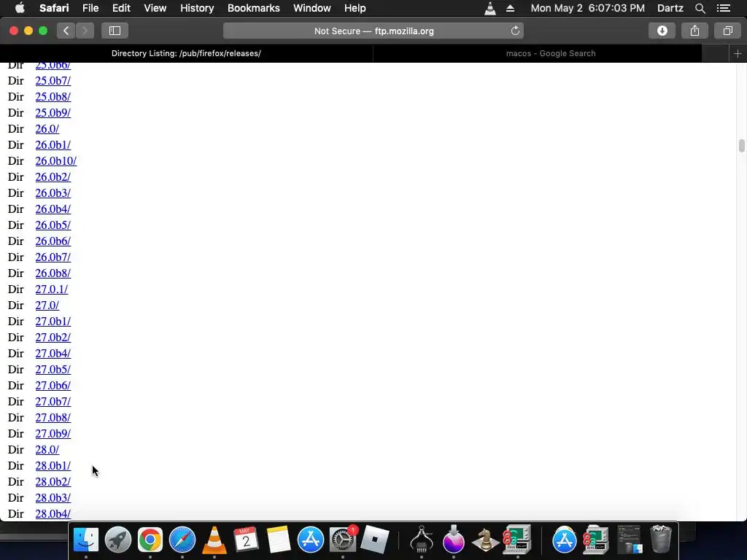This screenshot has width=747, height=560.
Task: Open the 26.0b1/ directory link
Action: coord(53,145)
